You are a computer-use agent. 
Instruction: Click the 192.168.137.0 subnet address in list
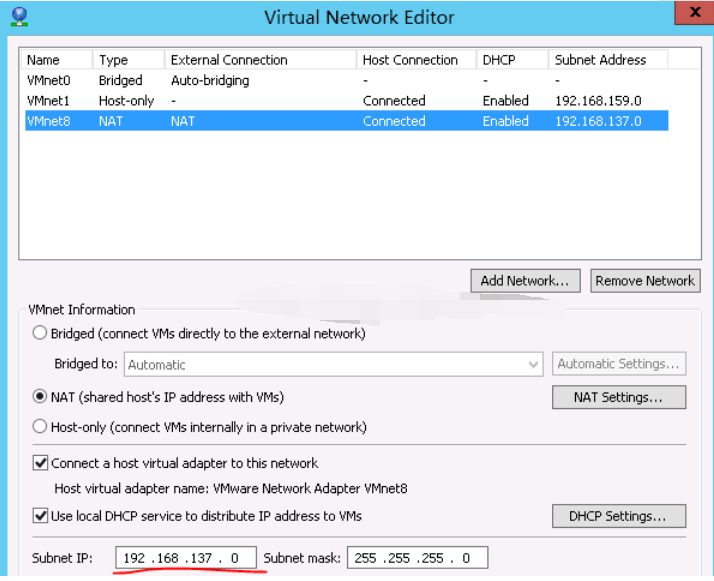point(598,121)
